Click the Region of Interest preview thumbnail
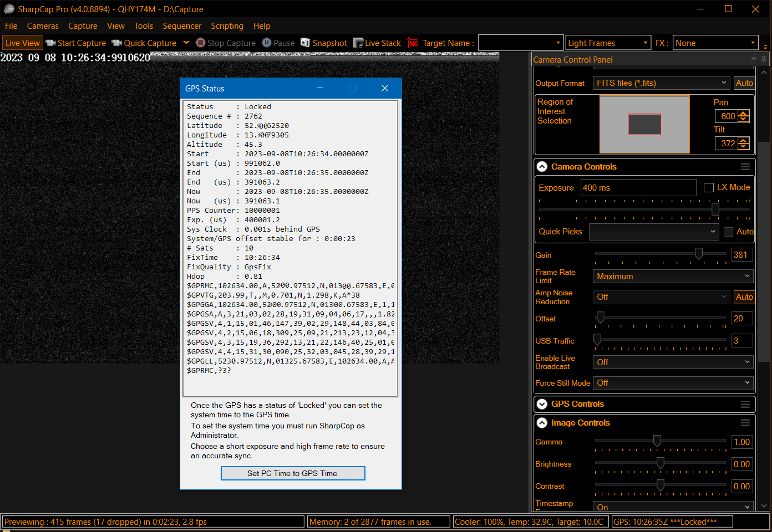 644,124
